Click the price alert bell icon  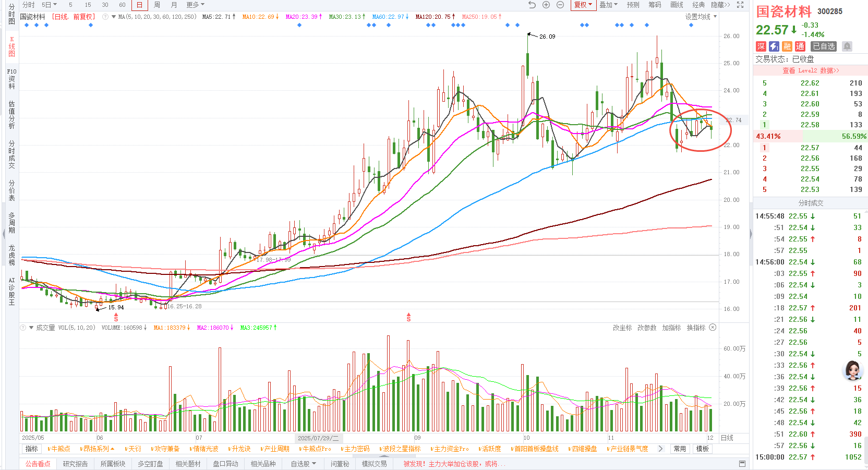click(847, 46)
